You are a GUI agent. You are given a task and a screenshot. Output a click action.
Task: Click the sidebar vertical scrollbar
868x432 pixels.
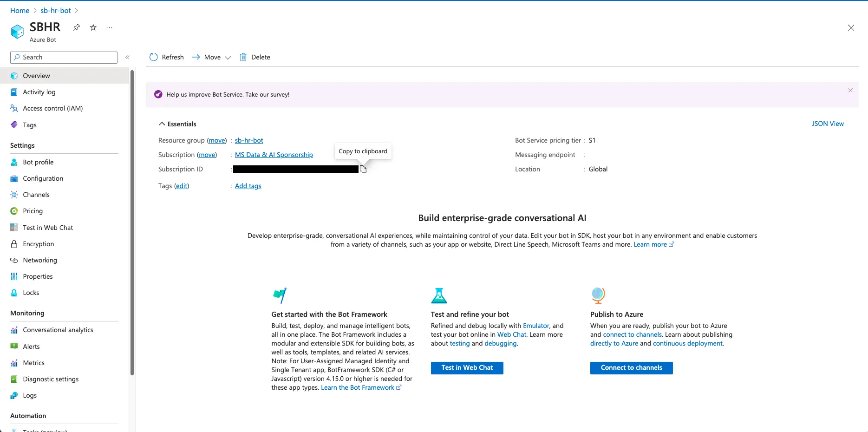point(132,223)
